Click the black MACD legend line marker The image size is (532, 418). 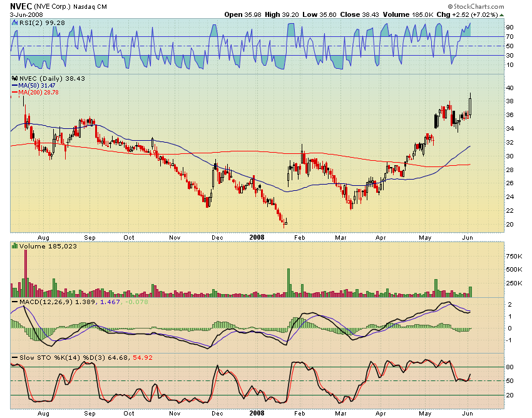14,302
